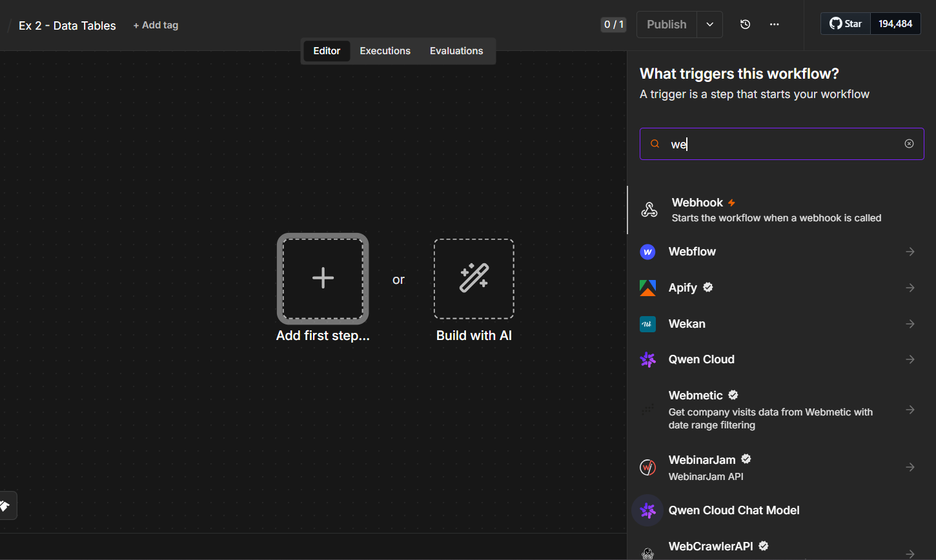Click the verified badge next to WebinarJam
936x560 pixels.
click(746, 459)
